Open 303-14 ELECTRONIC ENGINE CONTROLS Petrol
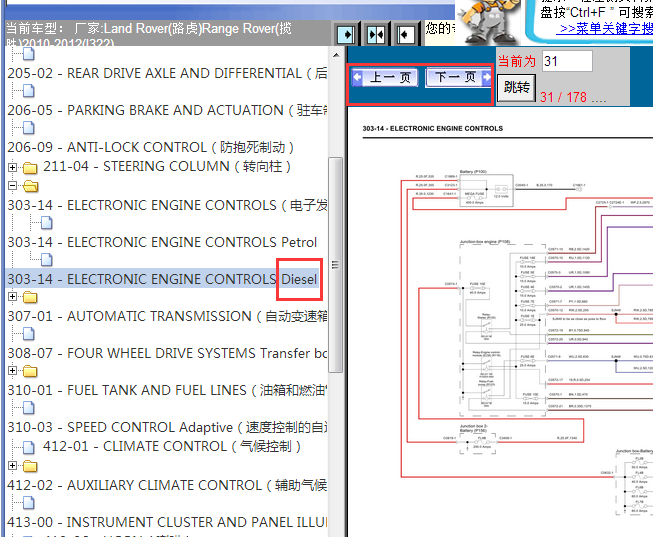The height and width of the screenshot is (537, 653). point(162,242)
